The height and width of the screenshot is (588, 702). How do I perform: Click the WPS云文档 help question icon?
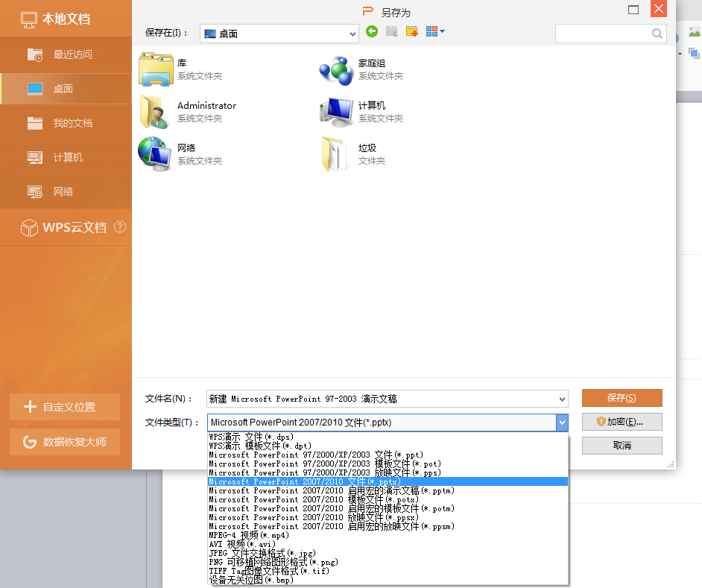coord(120,227)
